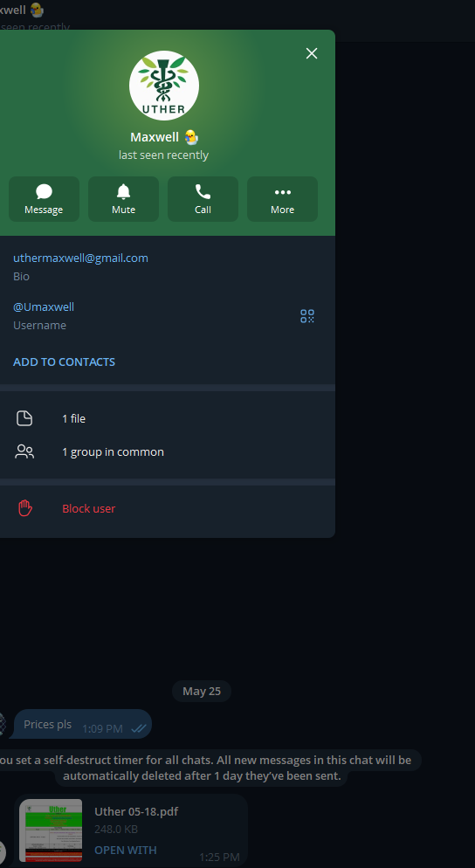Close the Maxwell profile panel
This screenshot has width=475, height=868.
(312, 53)
